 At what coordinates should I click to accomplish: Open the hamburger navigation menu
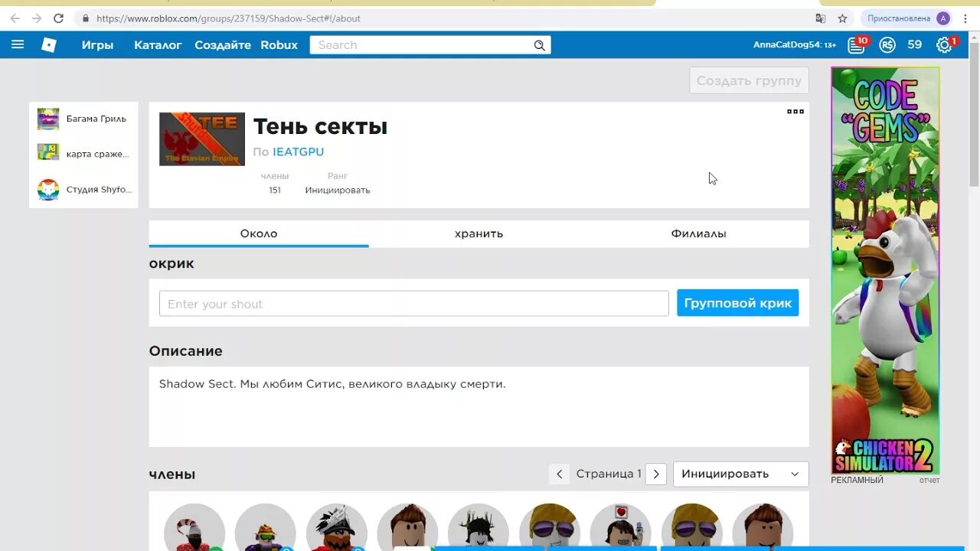tap(18, 44)
